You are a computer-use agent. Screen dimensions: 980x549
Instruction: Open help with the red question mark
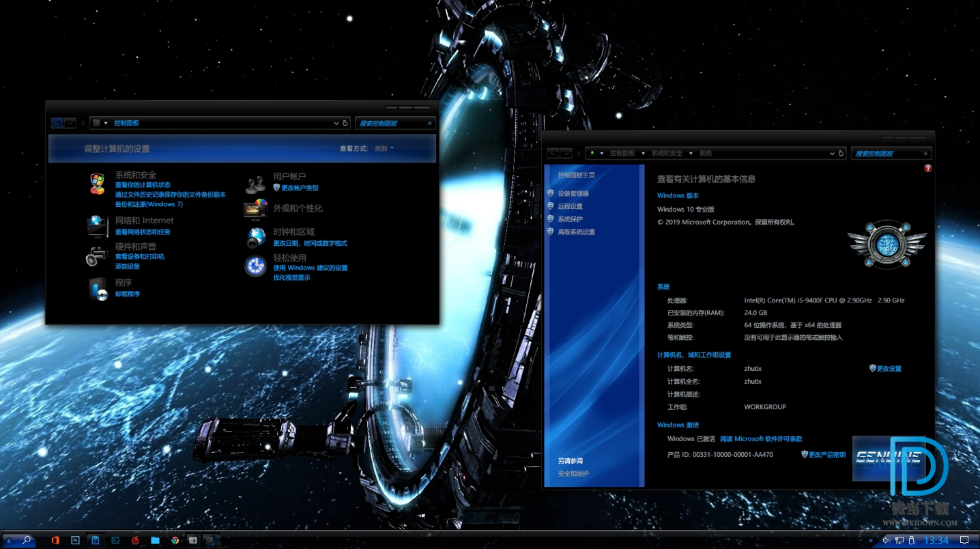[928, 168]
